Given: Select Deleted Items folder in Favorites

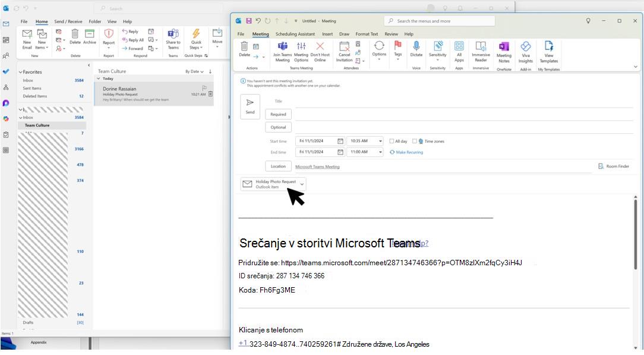Looking at the screenshot, I should tap(35, 96).
